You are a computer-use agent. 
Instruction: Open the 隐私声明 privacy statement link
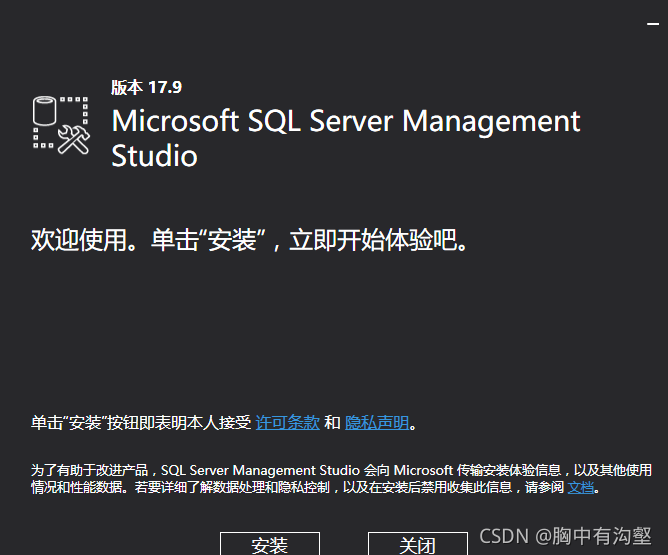point(377,423)
